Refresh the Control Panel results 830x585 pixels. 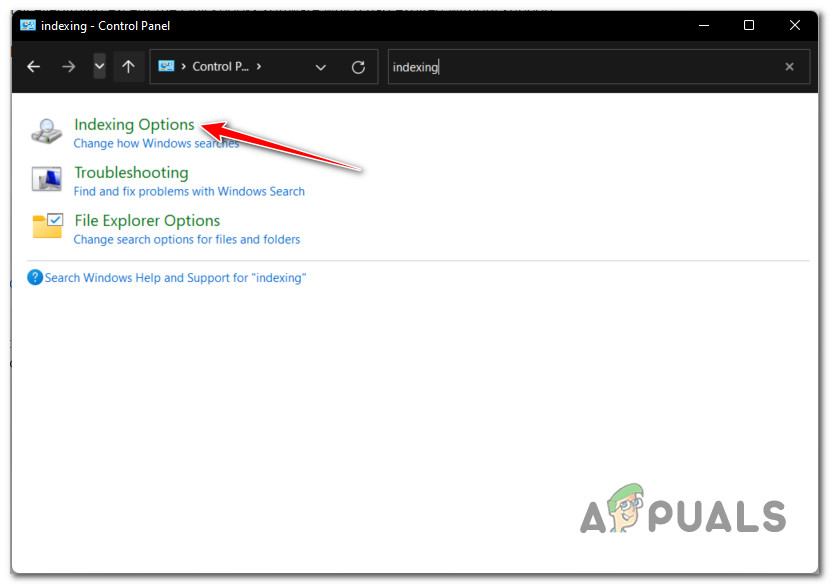pyautogui.click(x=358, y=67)
